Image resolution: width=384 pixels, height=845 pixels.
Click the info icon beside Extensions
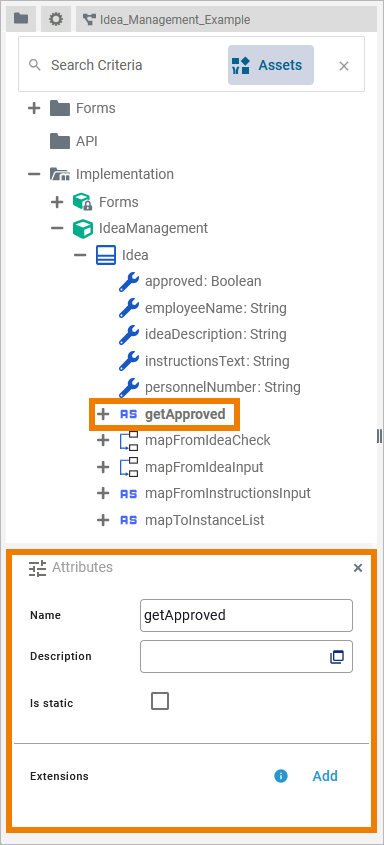[281, 776]
